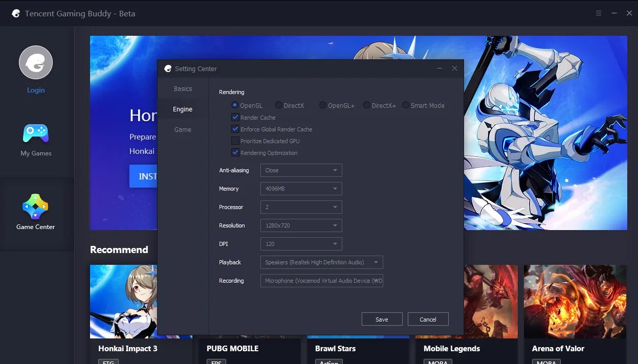Select the DirectX rendering option

point(278,105)
